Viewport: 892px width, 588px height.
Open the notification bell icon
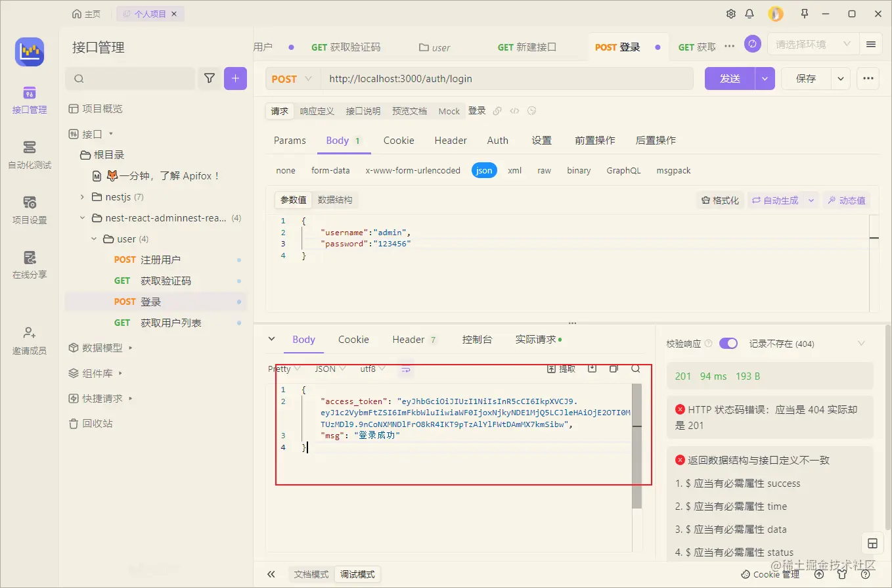[x=749, y=13]
